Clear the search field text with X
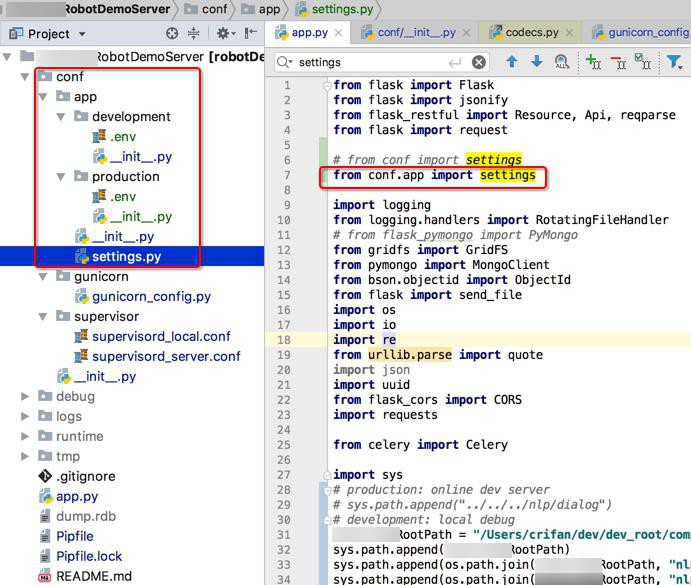The image size is (691, 585). [x=479, y=62]
